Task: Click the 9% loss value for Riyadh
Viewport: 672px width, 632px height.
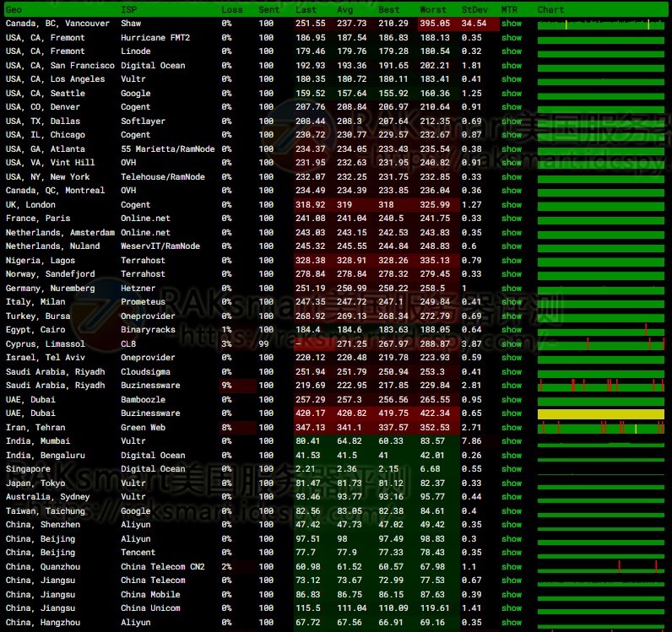Action: [x=227, y=386]
